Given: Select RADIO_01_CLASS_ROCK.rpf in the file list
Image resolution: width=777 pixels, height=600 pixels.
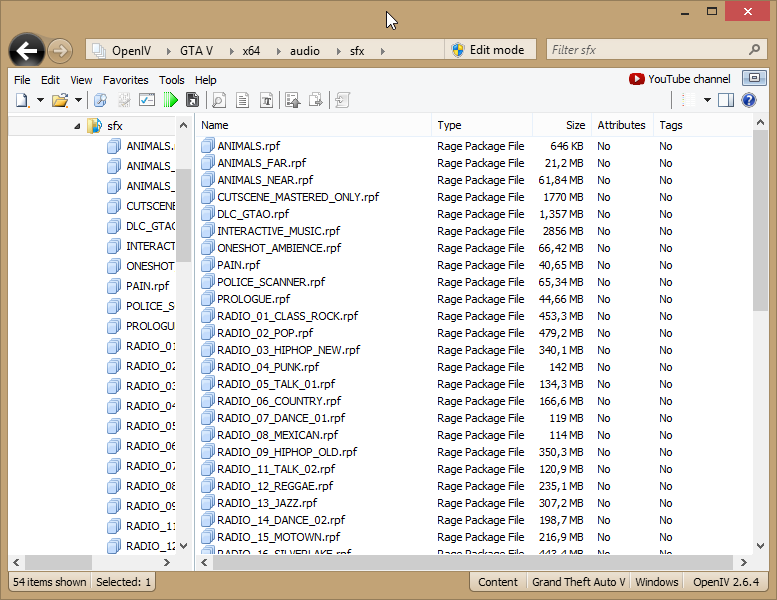Looking at the screenshot, I should 287,316.
